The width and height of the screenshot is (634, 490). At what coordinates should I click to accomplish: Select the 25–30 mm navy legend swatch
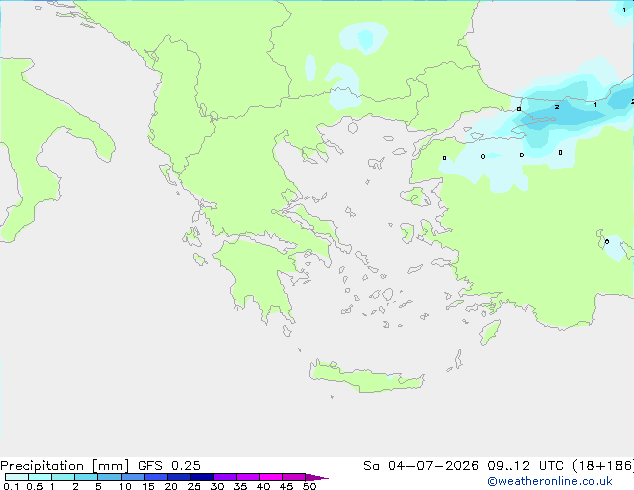coord(202,477)
